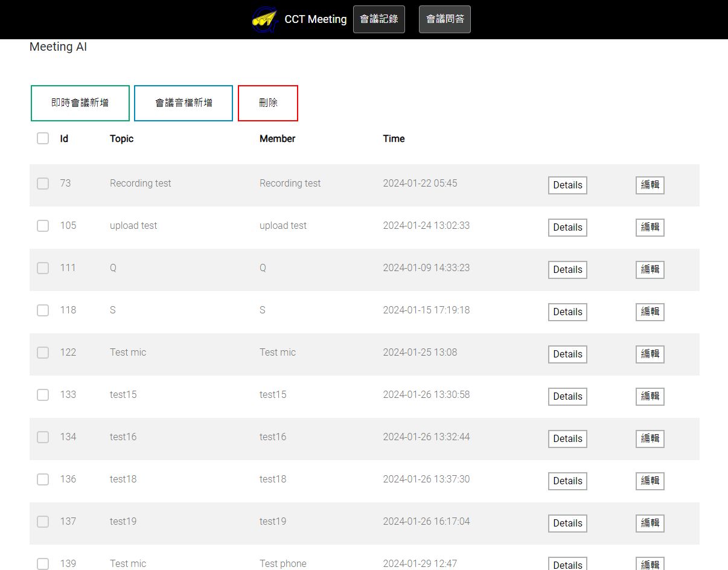
Task: Check the checkbox for meeting Id 73
Action: [x=43, y=184]
